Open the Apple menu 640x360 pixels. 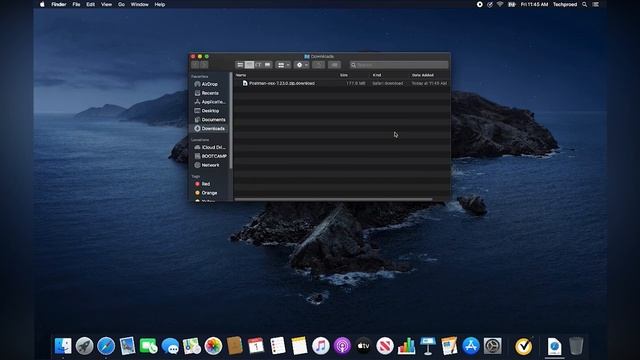[x=42, y=4]
